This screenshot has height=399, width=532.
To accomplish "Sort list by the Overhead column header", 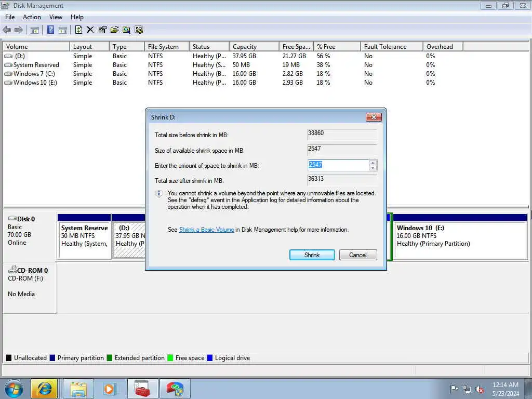I will [x=443, y=46].
